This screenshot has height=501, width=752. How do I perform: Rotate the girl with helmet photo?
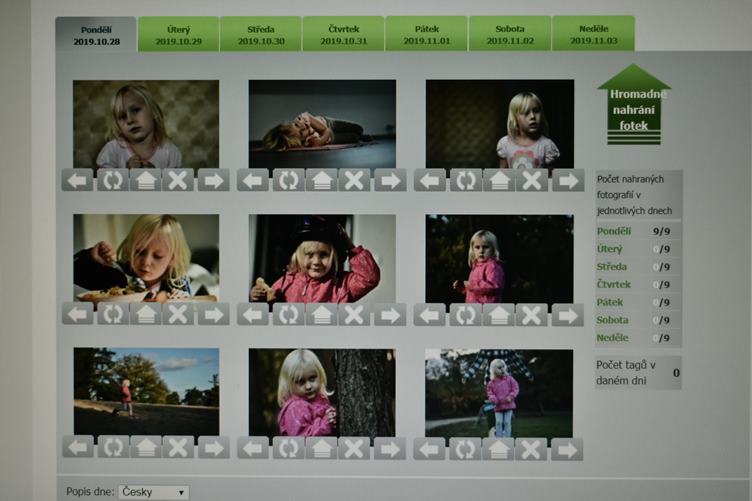coord(288,315)
